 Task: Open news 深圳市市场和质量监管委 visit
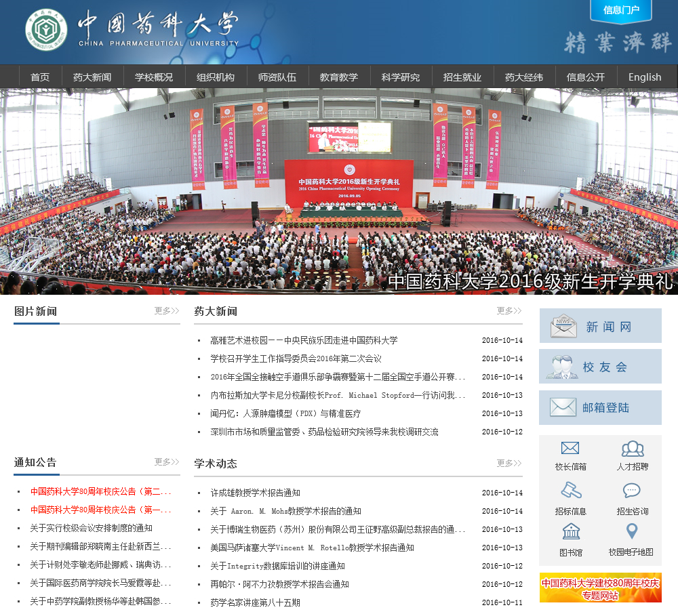[x=324, y=432]
